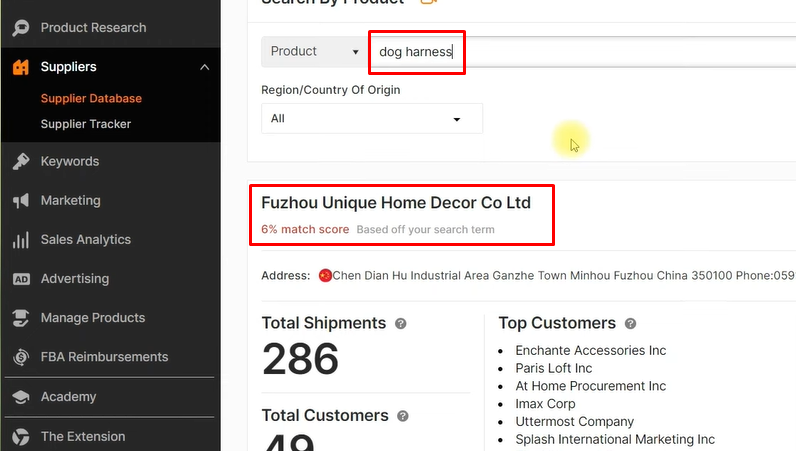Image resolution: width=796 pixels, height=451 pixels.
Task: Click the FBA Reimbursements dollar icon
Action: [x=21, y=357]
